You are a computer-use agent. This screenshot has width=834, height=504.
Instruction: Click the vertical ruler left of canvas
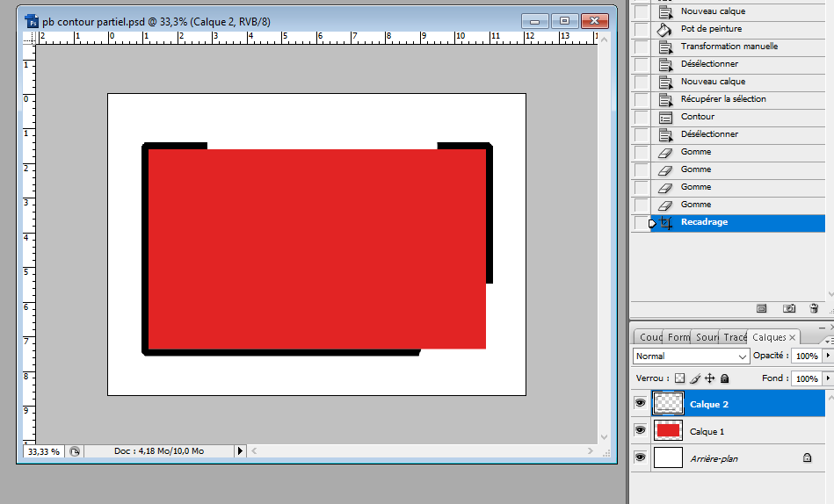[x=29, y=244]
